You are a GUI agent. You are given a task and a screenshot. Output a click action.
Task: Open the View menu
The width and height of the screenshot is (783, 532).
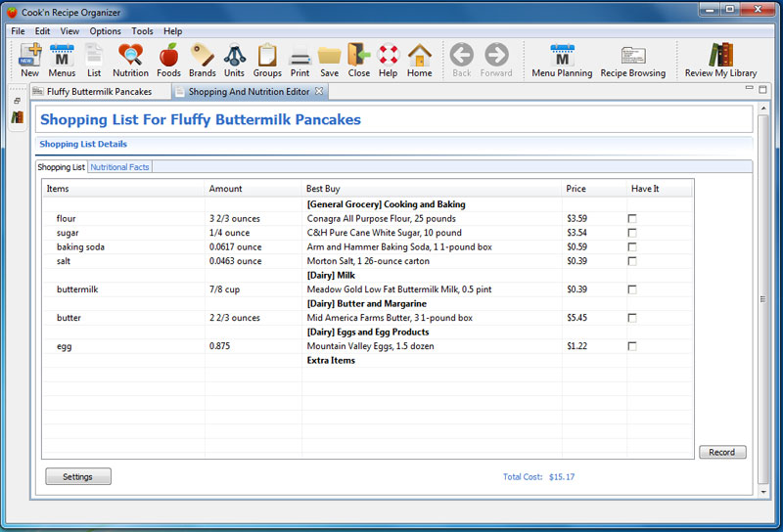[x=69, y=31]
